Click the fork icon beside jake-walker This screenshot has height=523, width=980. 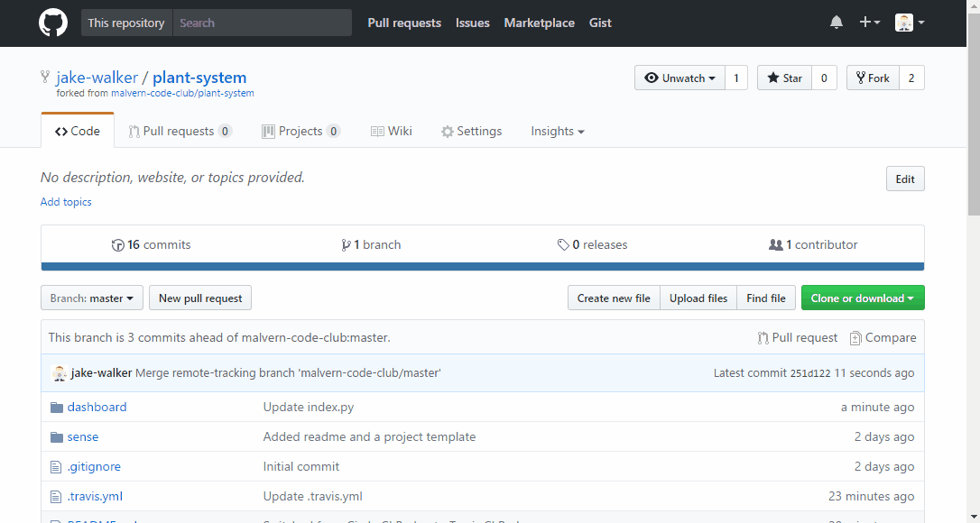pos(45,77)
